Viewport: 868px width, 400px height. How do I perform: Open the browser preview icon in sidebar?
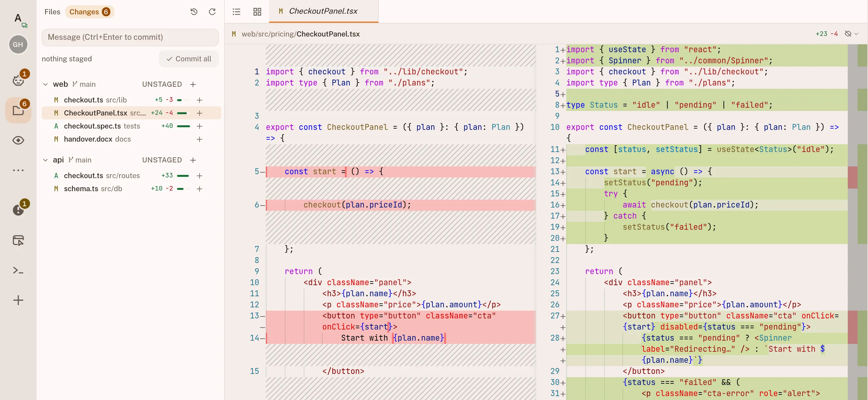[x=18, y=240]
